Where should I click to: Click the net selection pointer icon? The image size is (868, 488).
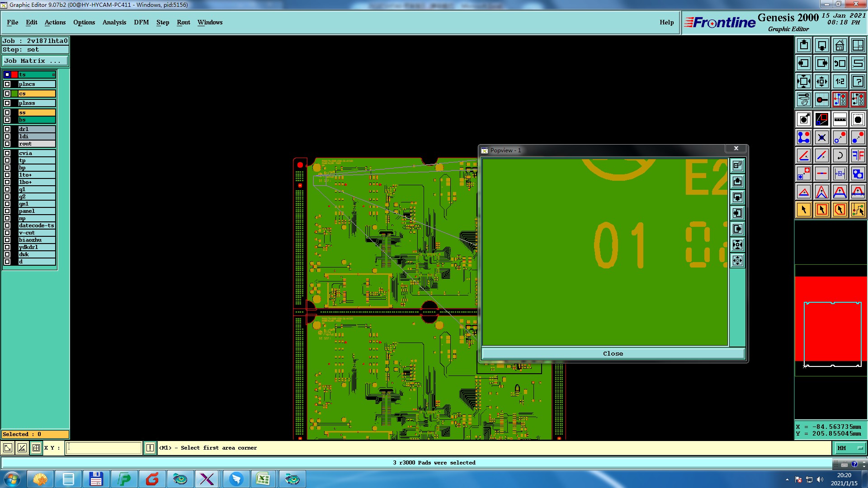(858, 210)
